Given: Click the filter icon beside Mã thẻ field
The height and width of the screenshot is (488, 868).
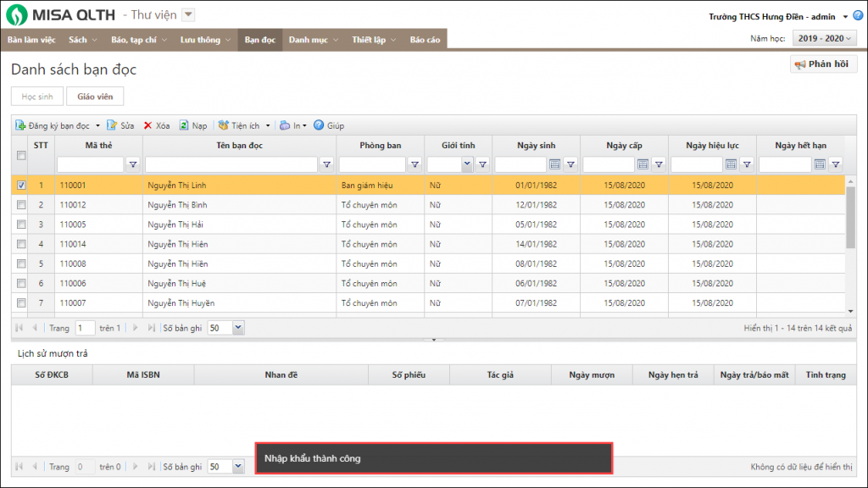Looking at the screenshot, I should (x=133, y=164).
